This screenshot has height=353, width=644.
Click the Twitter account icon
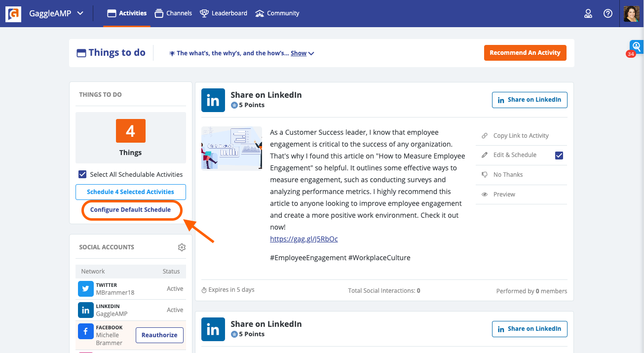(x=86, y=289)
